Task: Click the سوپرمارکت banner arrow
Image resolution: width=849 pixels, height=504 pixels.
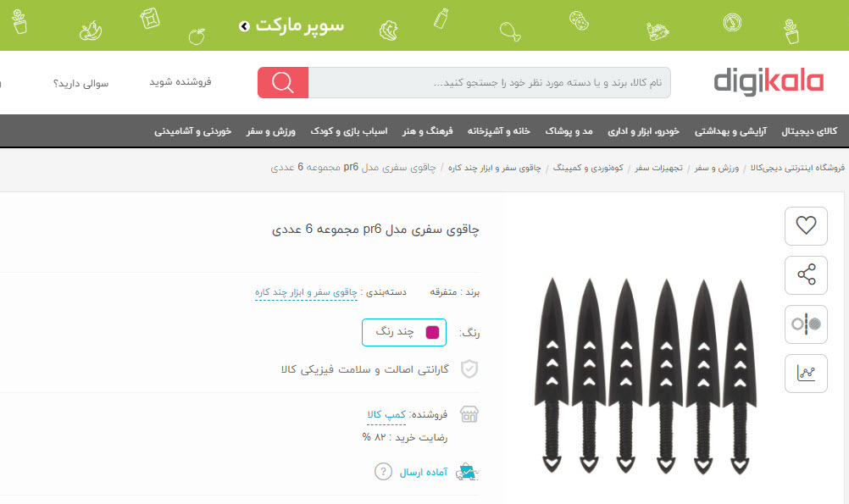Action: click(244, 26)
